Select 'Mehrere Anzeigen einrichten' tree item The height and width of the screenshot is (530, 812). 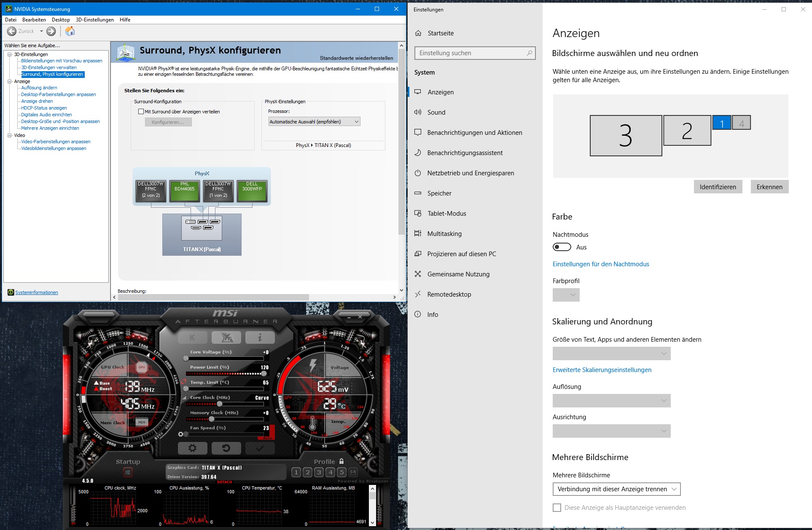click(x=50, y=128)
